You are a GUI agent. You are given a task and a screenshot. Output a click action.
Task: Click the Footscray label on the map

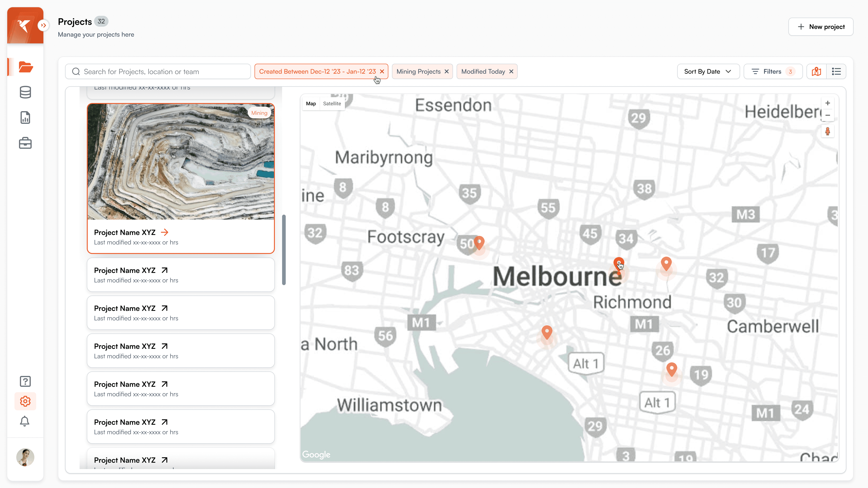click(x=406, y=237)
